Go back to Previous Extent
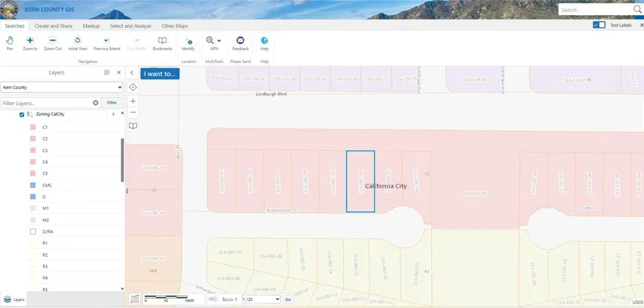 click(x=106, y=43)
